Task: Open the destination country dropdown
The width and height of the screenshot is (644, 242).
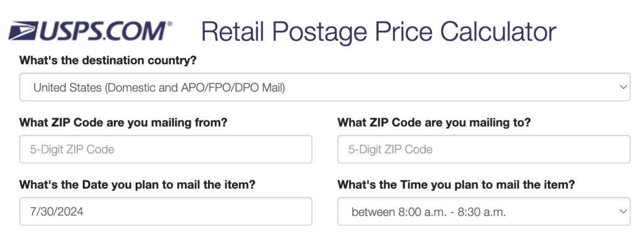Action: point(325,87)
